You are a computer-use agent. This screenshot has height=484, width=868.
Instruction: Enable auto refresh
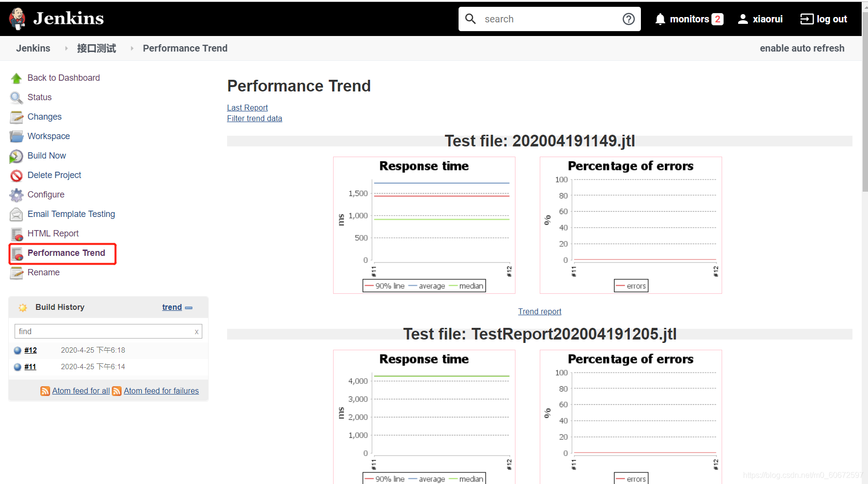point(802,48)
